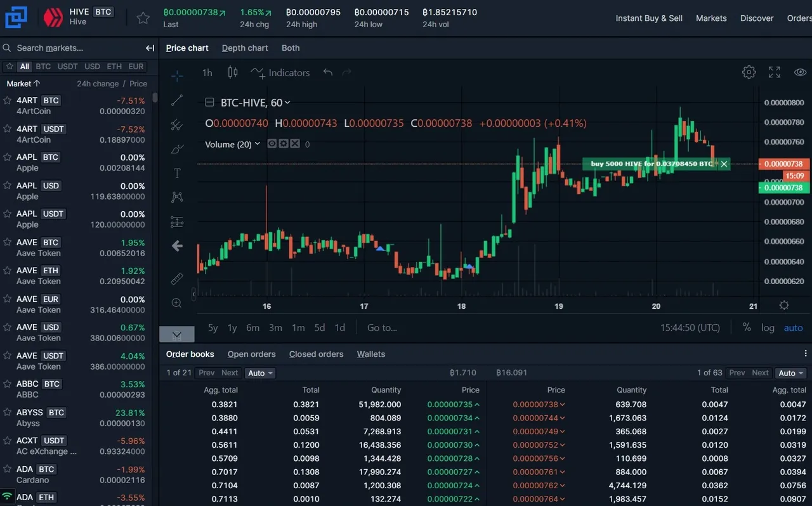Open the Markets menu
812x506 pixels.
pyautogui.click(x=711, y=18)
